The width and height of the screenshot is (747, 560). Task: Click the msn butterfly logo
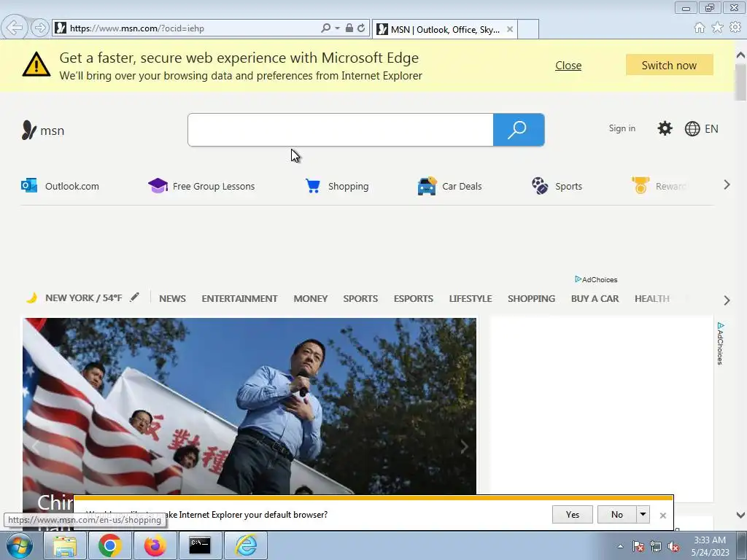tap(43, 130)
